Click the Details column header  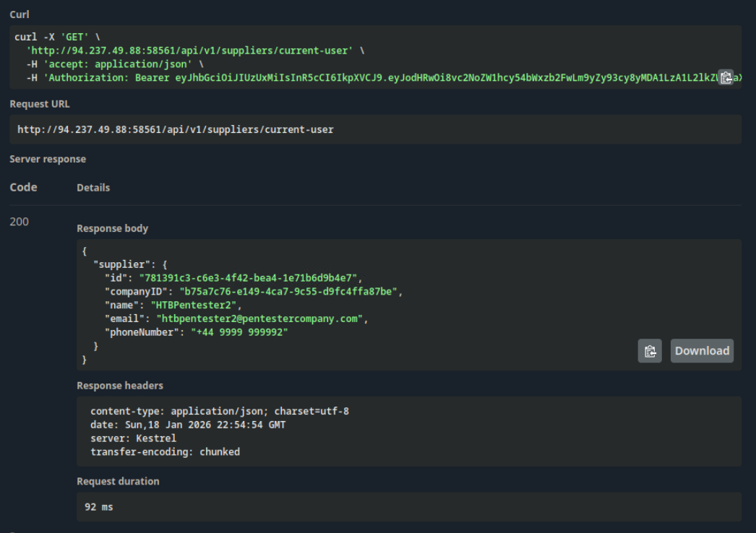coord(93,188)
